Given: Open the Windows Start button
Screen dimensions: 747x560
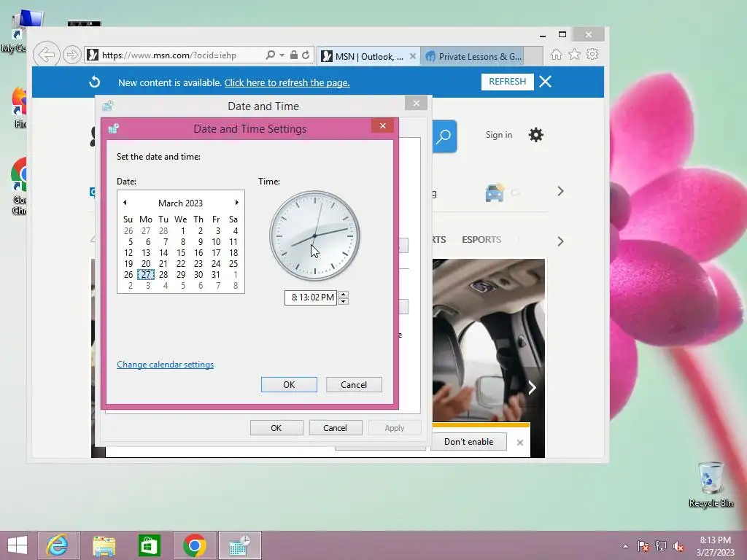Looking at the screenshot, I should click(18, 545).
